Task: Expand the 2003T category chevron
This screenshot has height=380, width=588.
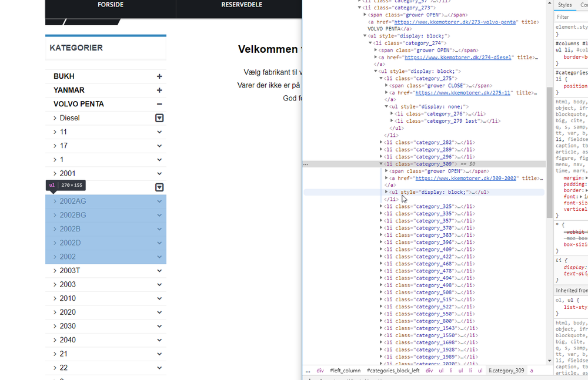Action: pos(159,270)
